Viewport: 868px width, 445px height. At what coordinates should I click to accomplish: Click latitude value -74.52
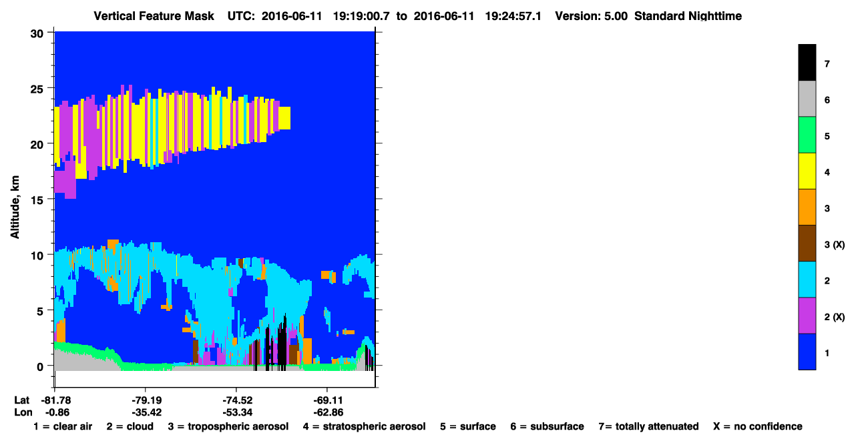236,400
